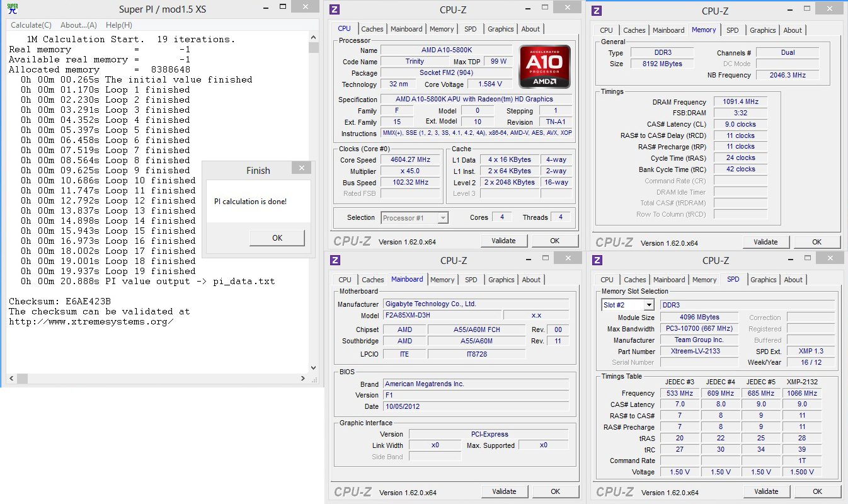The height and width of the screenshot is (504, 848).
Task: Go to SPD tab in the CPU-Z CPU window
Action: (471, 29)
